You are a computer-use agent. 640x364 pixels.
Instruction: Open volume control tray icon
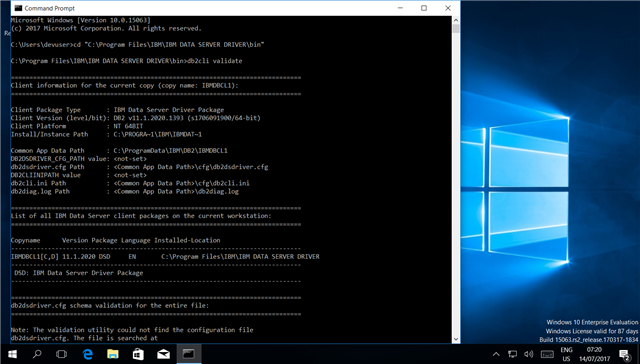529,354
